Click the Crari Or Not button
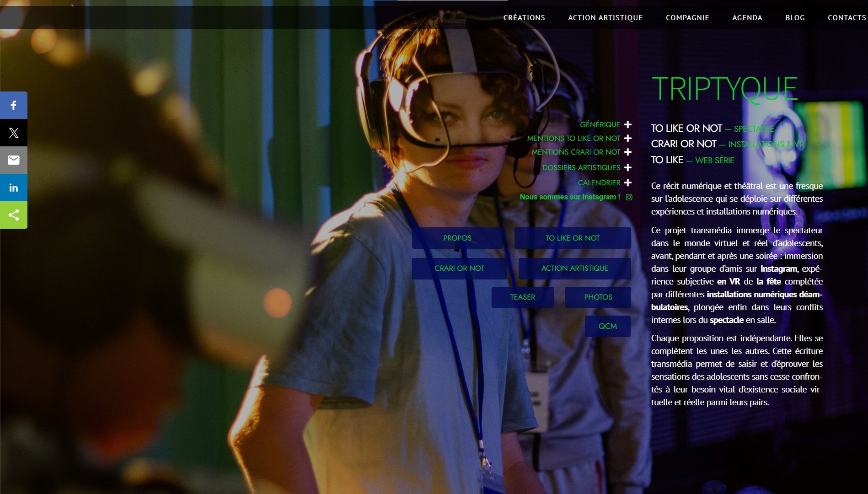868x494 pixels. coord(459,268)
